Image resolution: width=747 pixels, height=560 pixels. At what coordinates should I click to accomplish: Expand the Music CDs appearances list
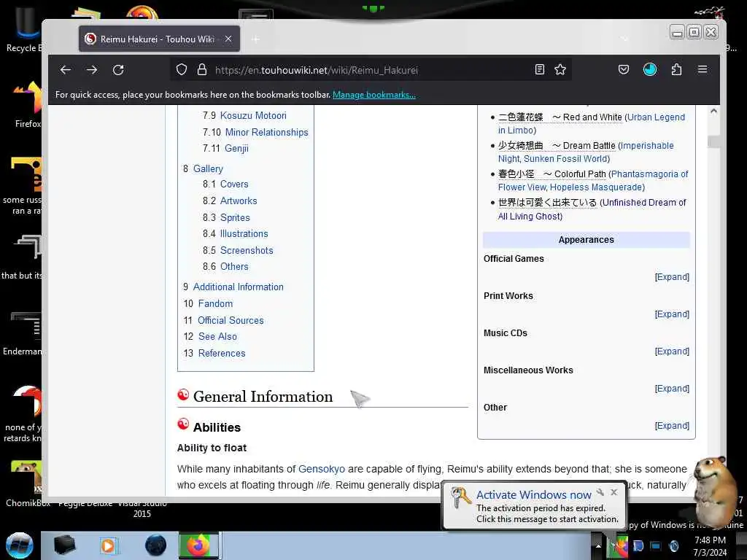(x=672, y=351)
